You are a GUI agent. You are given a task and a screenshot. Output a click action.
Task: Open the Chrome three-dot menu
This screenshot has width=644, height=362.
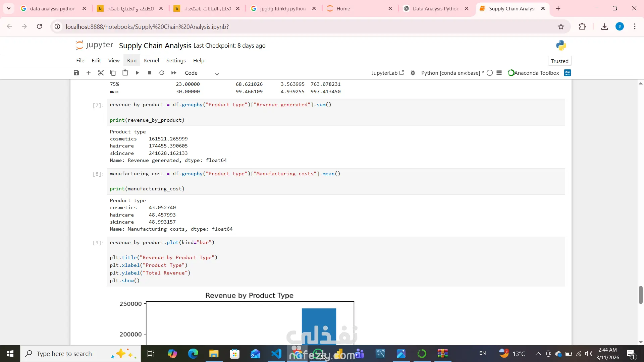point(635,26)
